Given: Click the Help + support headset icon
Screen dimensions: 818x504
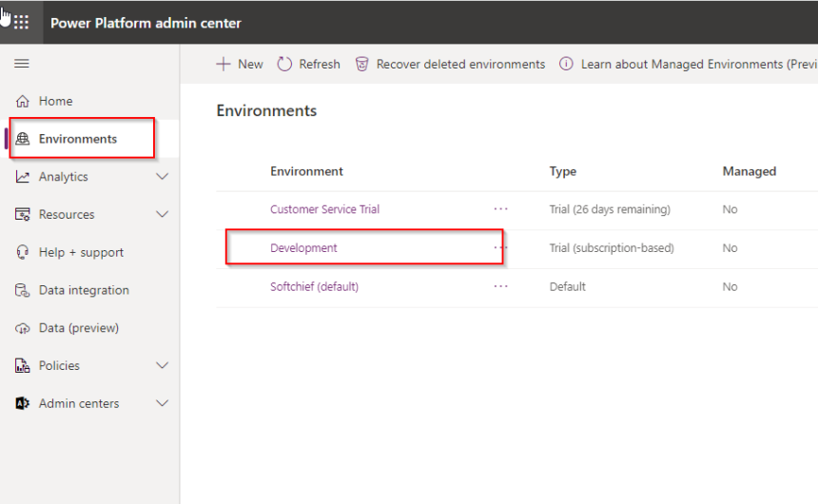Looking at the screenshot, I should click(23, 253).
